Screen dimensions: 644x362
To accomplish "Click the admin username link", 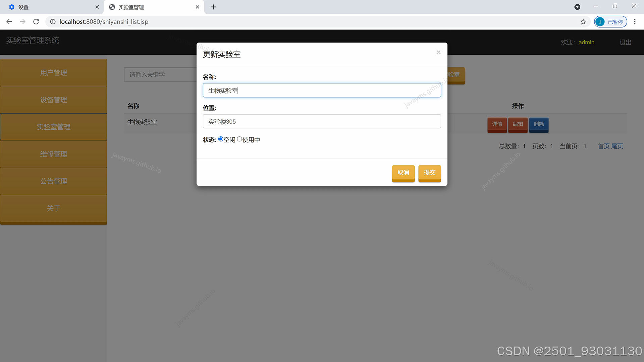I will 586,42.
